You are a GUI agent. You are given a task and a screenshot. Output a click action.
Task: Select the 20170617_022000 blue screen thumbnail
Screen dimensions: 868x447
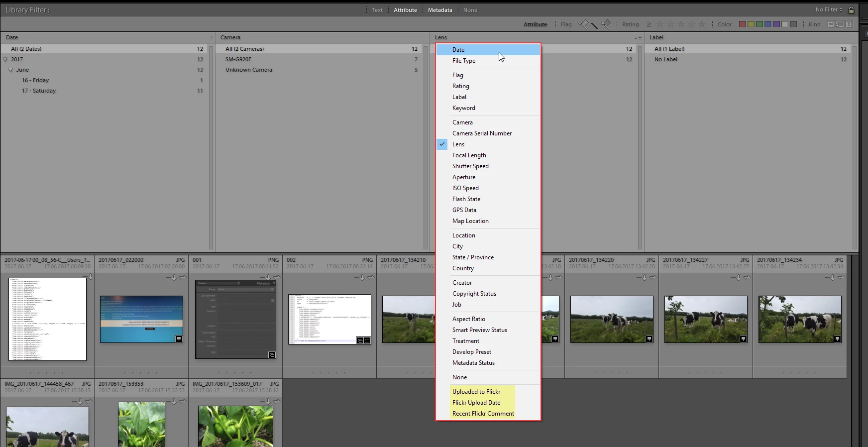[141, 320]
